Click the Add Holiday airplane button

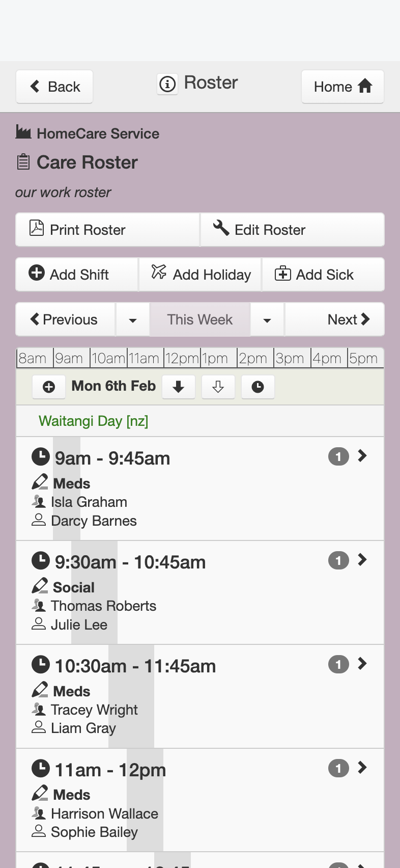click(x=200, y=275)
